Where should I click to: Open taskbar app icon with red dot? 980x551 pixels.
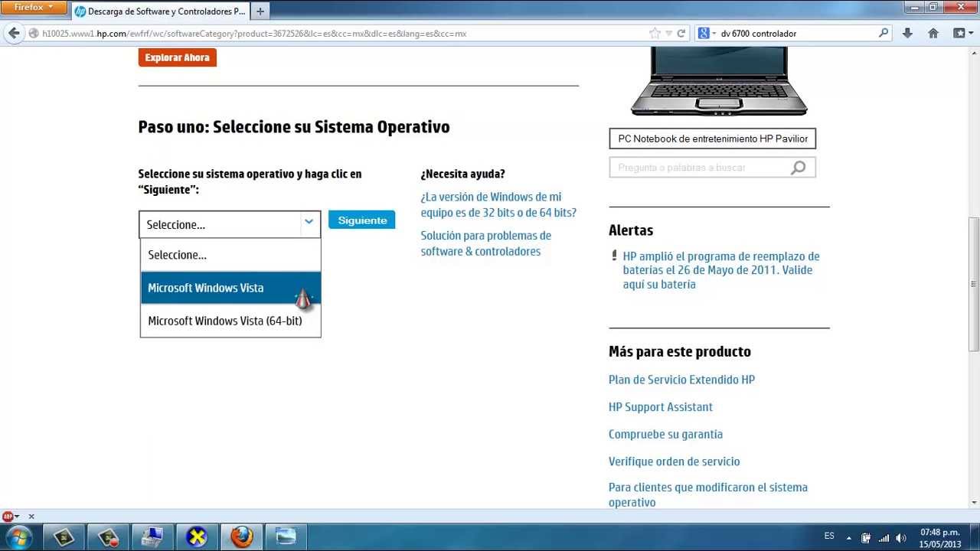(x=109, y=537)
